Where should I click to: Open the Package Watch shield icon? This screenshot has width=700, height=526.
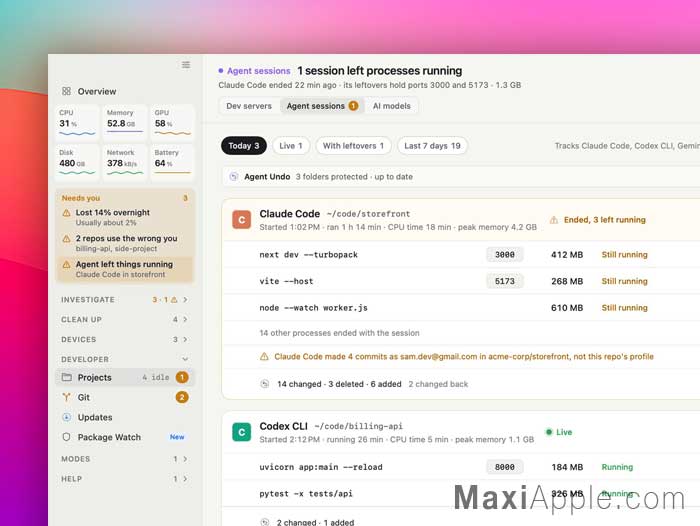pyautogui.click(x=67, y=437)
